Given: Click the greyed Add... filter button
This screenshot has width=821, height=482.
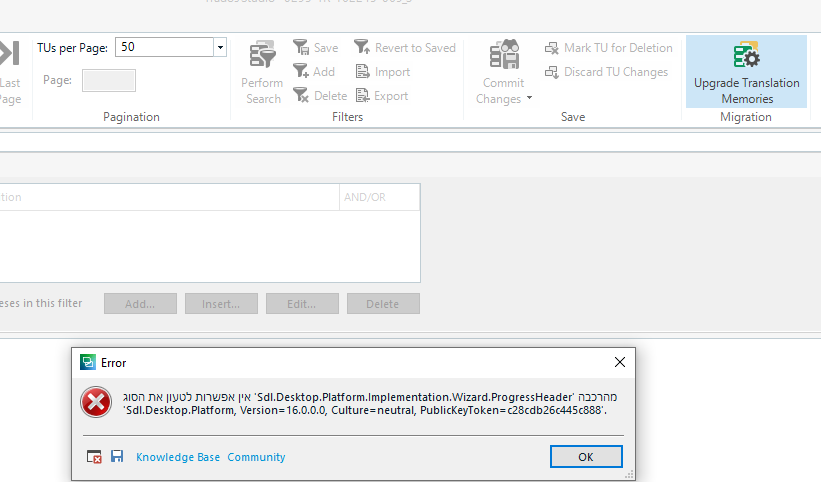Looking at the screenshot, I should [x=140, y=304].
